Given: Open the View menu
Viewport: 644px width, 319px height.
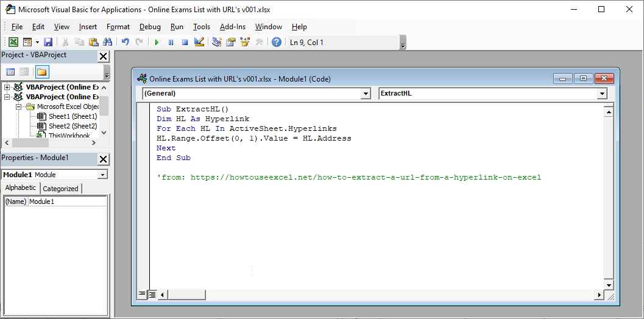Looking at the screenshot, I should pos(62,27).
